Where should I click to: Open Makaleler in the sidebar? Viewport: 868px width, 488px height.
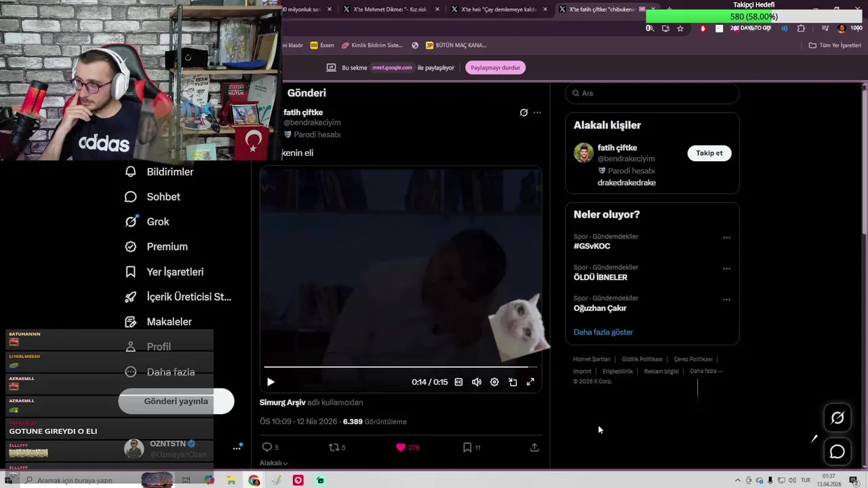[x=159, y=322]
